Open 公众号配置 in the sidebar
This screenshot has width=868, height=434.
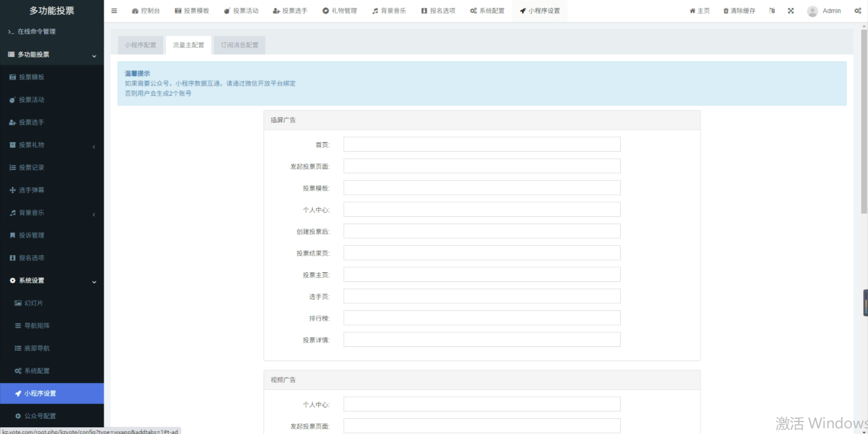coord(51,416)
